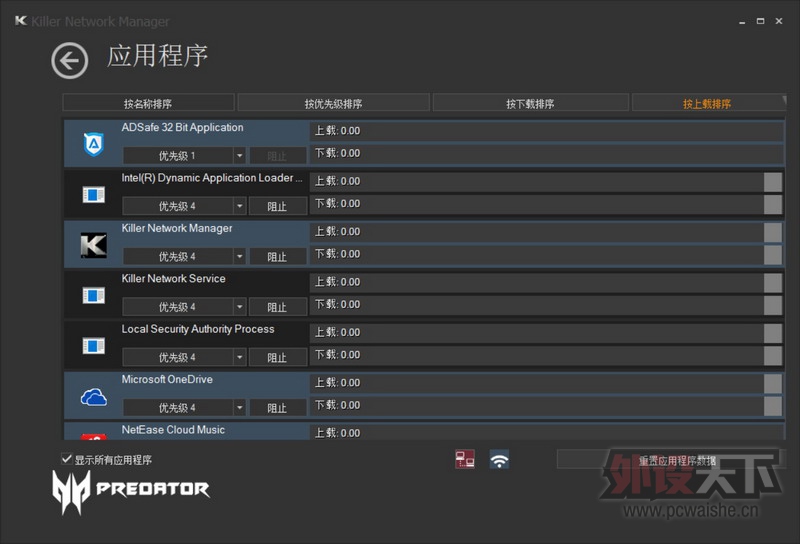Block Intel Dynamic Application Loader with 阻止

pyautogui.click(x=278, y=206)
